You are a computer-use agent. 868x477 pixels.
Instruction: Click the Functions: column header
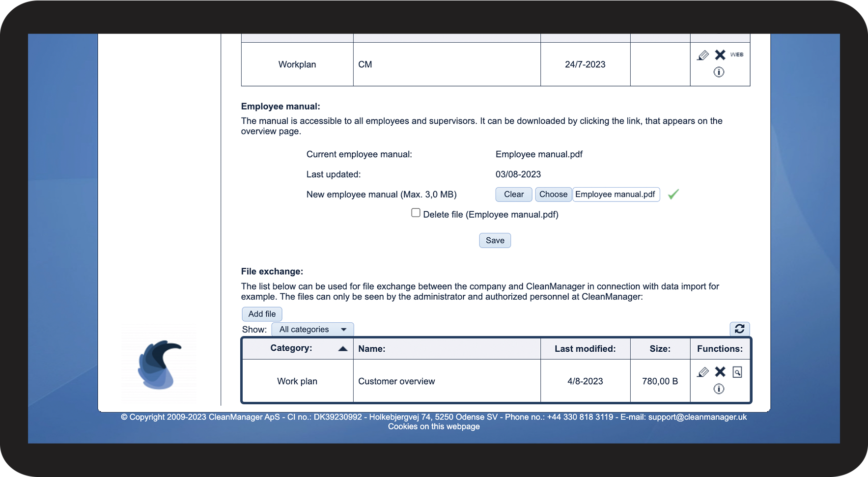(x=720, y=349)
